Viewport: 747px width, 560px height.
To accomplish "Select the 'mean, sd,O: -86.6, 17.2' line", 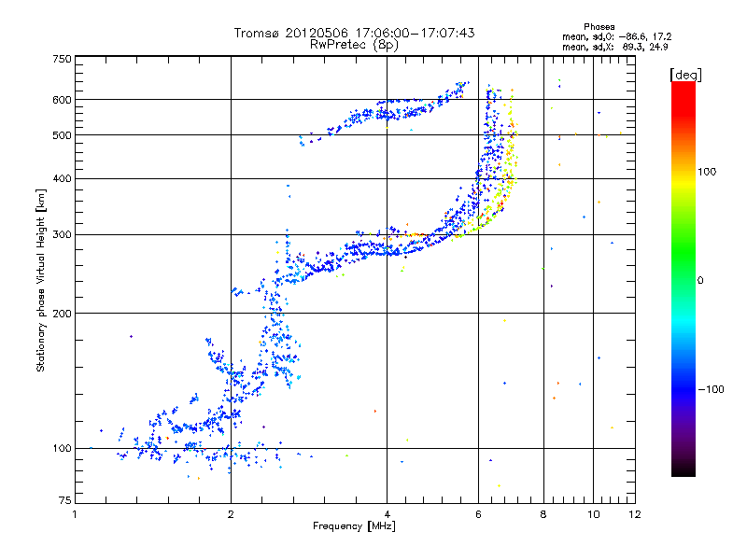I will (617, 36).
